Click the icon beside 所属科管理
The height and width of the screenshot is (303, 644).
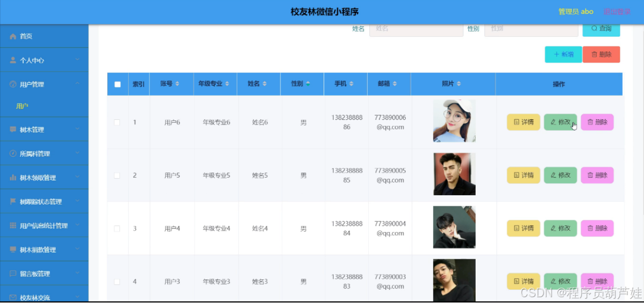[13, 154]
